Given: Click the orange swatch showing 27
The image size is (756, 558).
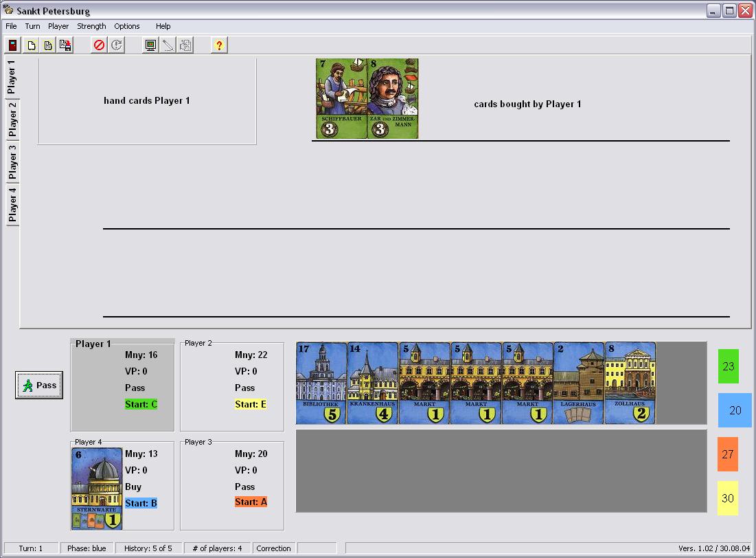Looking at the screenshot, I should tap(728, 454).
